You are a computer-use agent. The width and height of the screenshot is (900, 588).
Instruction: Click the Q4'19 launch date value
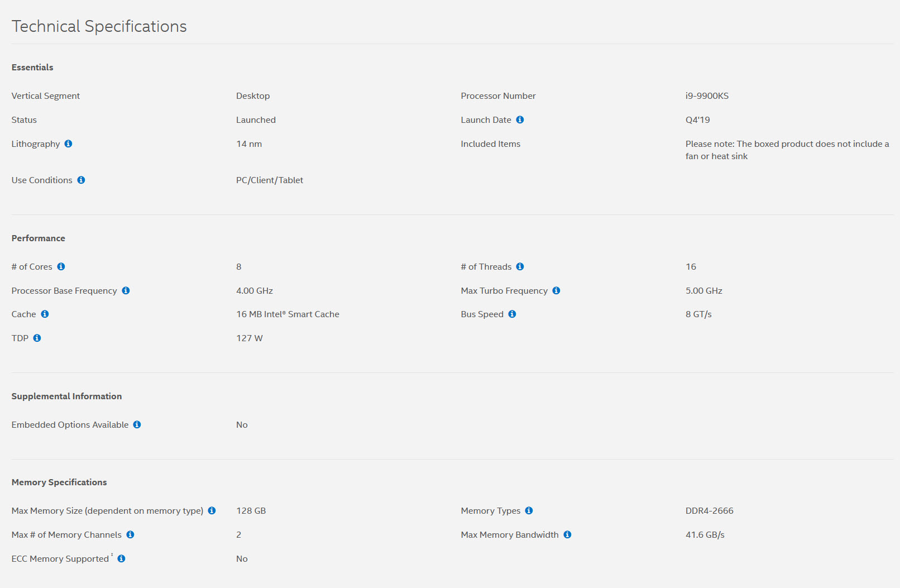tap(697, 119)
